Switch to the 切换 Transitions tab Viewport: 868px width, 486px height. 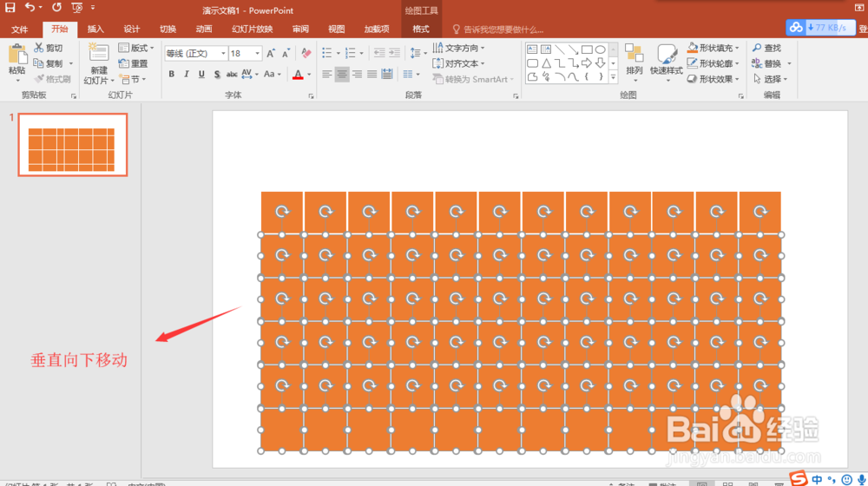(168, 29)
